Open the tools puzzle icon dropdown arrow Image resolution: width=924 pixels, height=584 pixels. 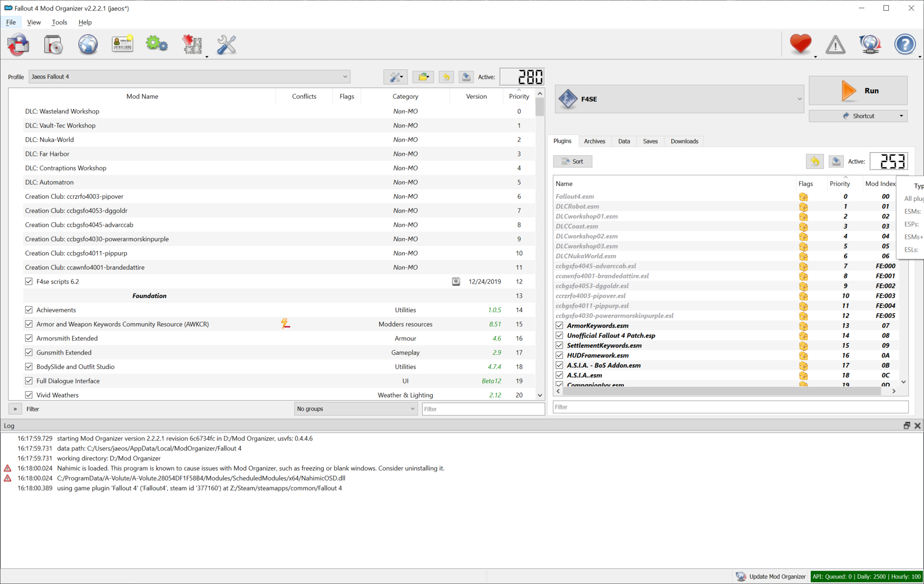tap(207, 56)
